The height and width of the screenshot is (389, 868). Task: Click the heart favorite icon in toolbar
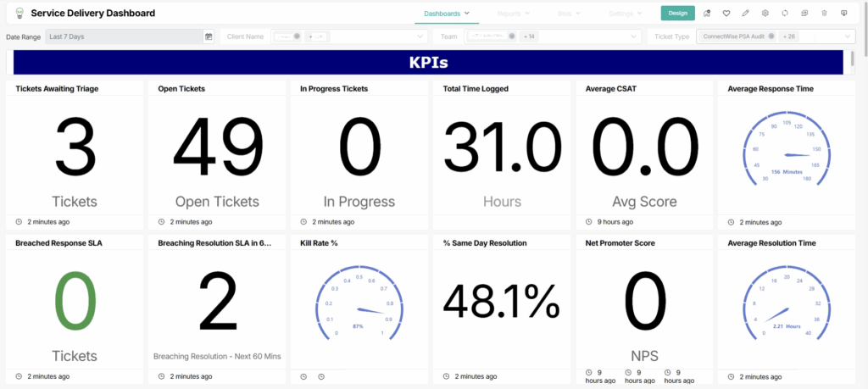726,14
